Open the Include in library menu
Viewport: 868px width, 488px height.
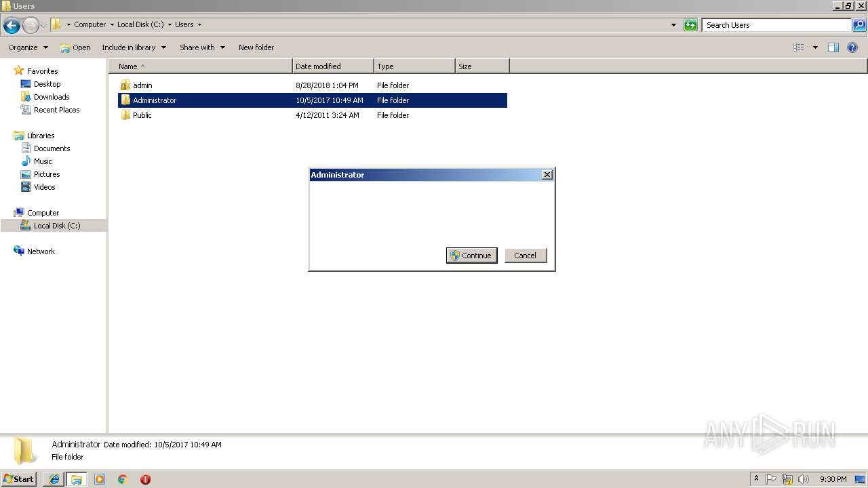point(134,47)
